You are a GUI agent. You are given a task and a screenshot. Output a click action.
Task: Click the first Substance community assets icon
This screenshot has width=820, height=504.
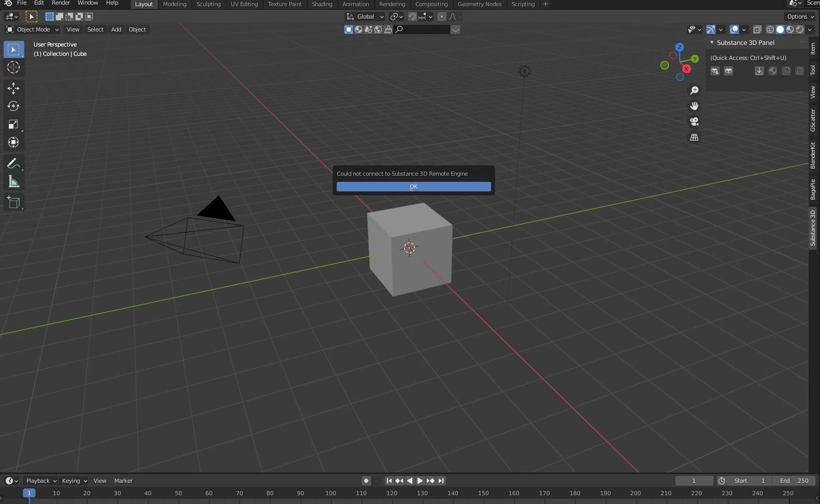(715, 71)
